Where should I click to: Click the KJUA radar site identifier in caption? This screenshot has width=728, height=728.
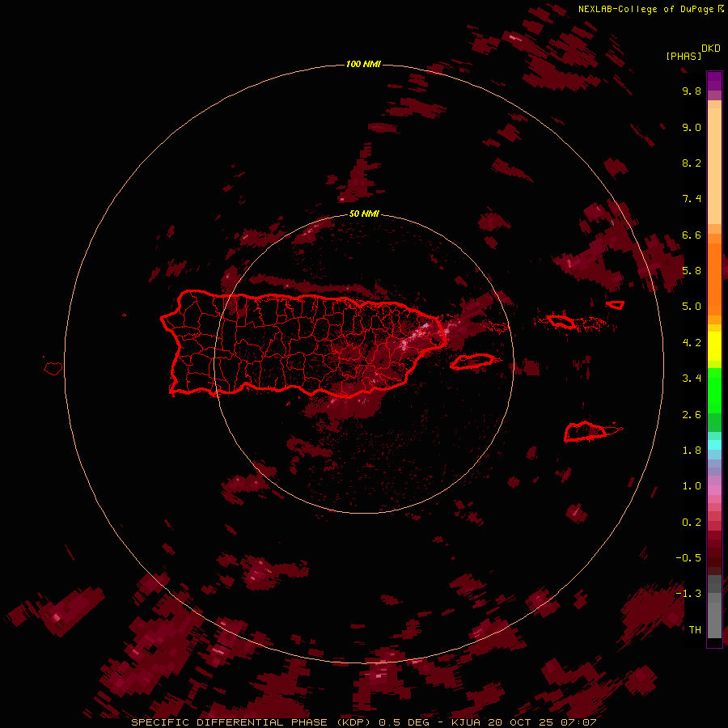tap(466, 722)
